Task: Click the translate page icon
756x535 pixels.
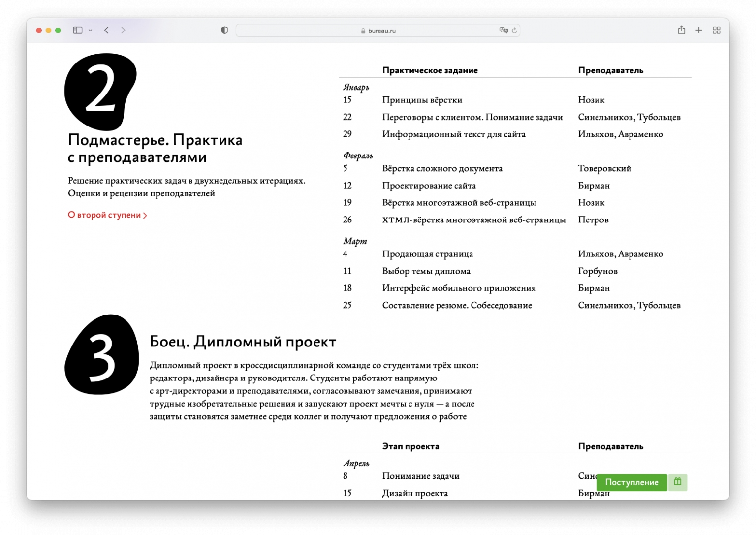Action: pyautogui.click(x=504, y=31)
